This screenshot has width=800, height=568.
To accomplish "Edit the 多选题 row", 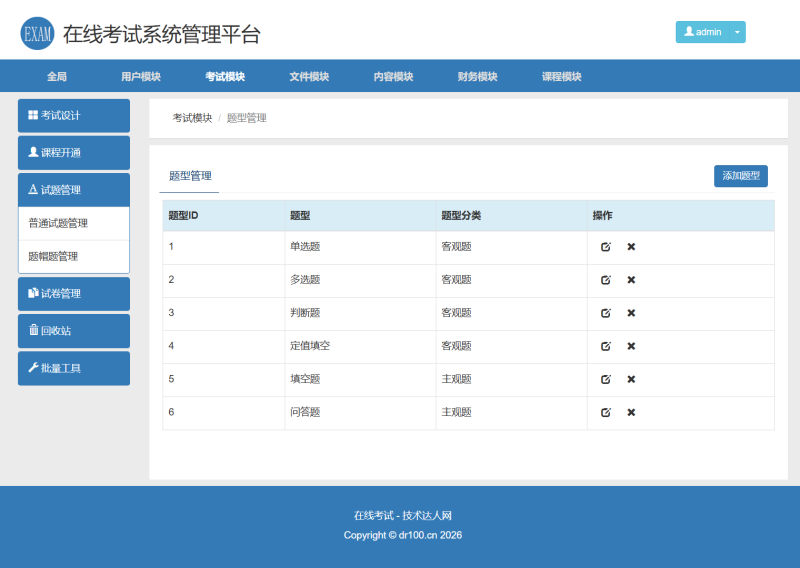I will [606, 280].
